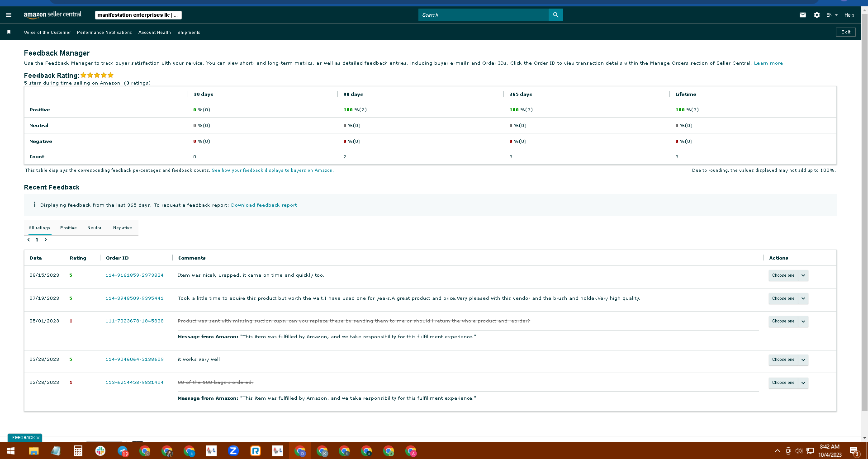Open order 111-7023678-1845838

click(134, 321)
